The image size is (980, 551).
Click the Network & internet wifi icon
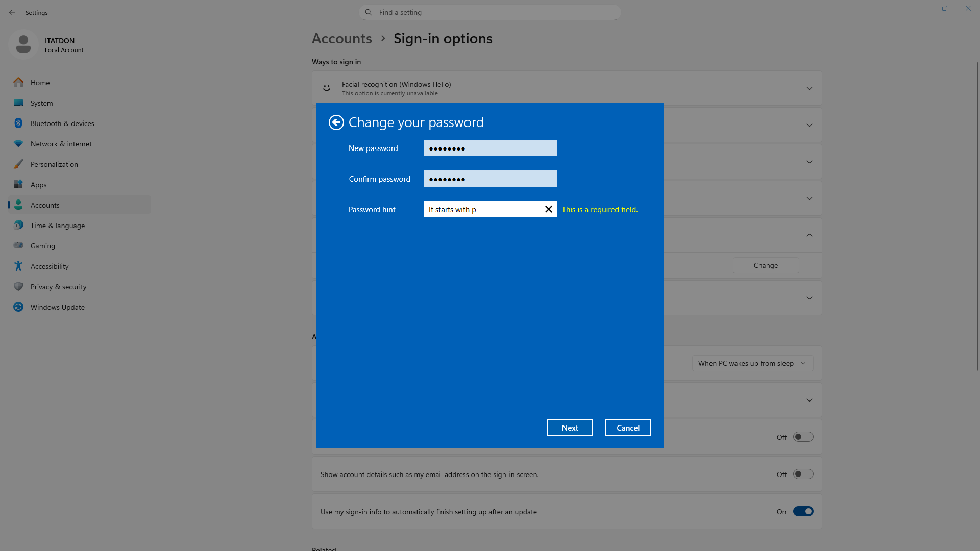click(x=18, y=144)
